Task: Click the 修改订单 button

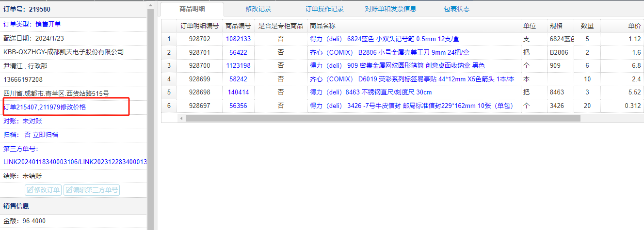Action: (43, 190)
